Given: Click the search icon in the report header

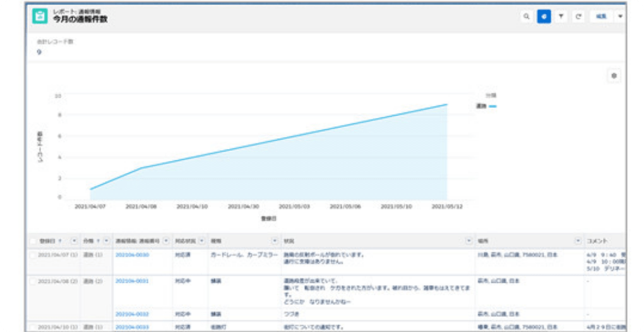Looking at the screenshot, I should (526, 17).
